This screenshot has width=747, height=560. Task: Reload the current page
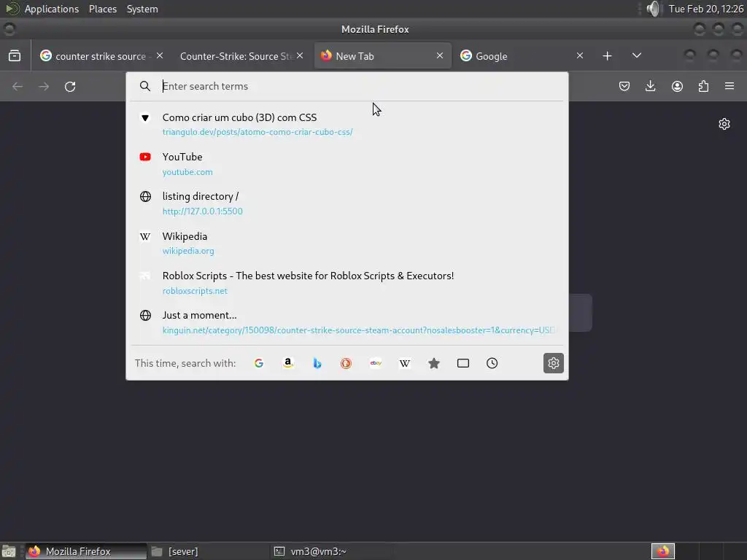pos(70,86)
